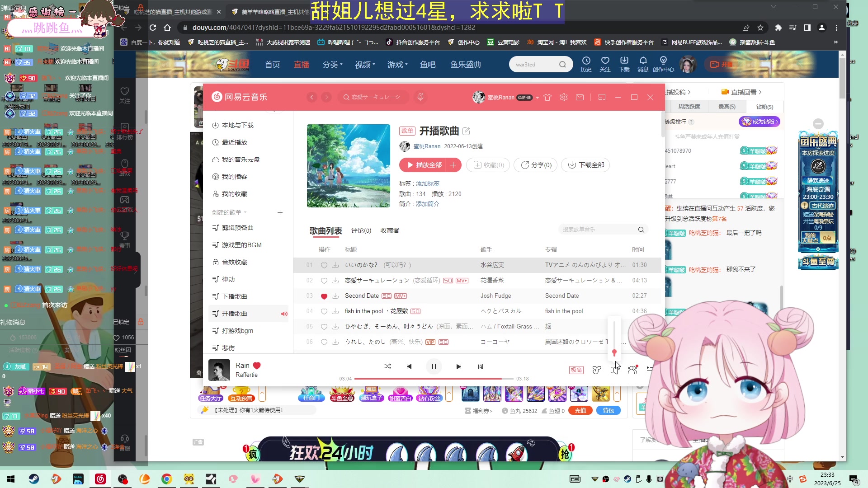This screenshot has width=868, height=488.
Task: Unlike Second Date red heart
Action: pos(324,296)
